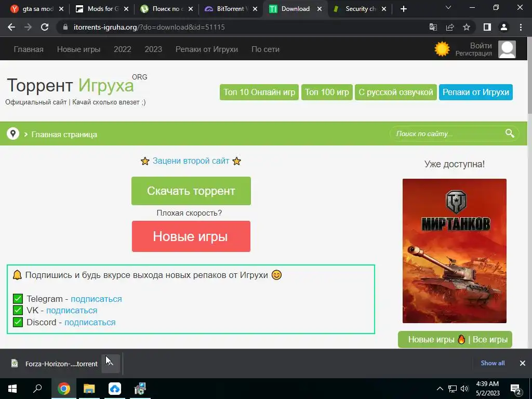This screenshot has height=399, width=532.
Task: Open the 2023 nav item
Action: click(153, 49)
